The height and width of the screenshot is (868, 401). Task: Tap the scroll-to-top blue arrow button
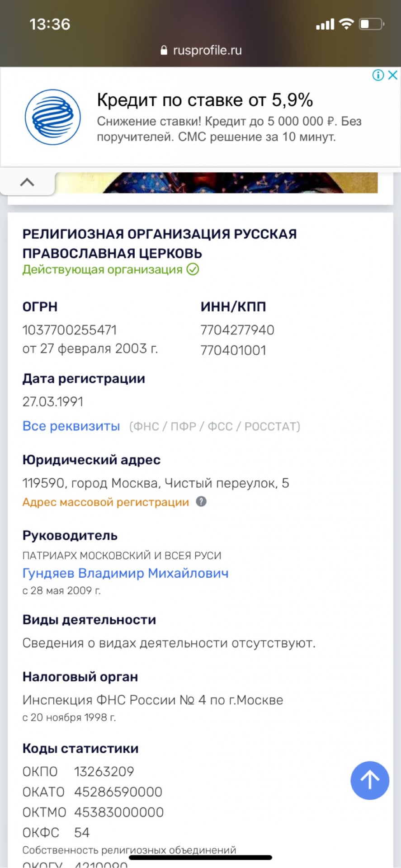tap(369, 780)
